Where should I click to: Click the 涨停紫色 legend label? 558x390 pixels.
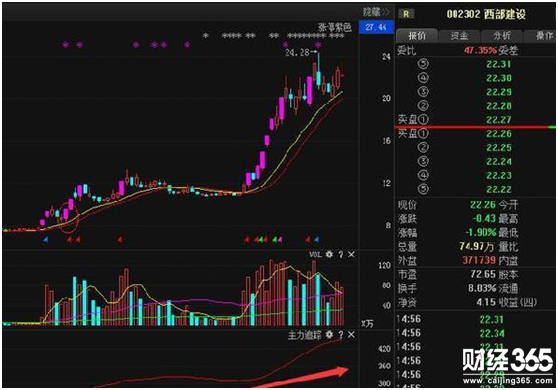point(335,27)
